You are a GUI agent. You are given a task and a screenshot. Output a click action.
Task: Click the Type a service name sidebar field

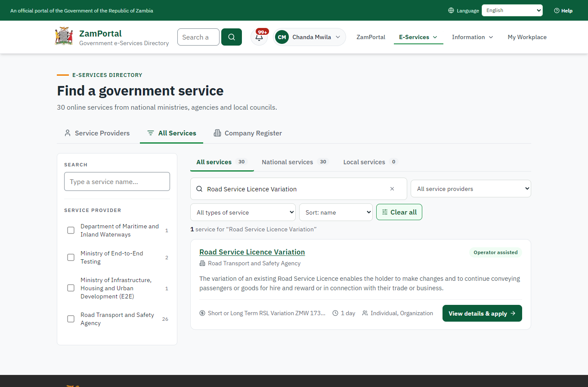pos(117,181)
